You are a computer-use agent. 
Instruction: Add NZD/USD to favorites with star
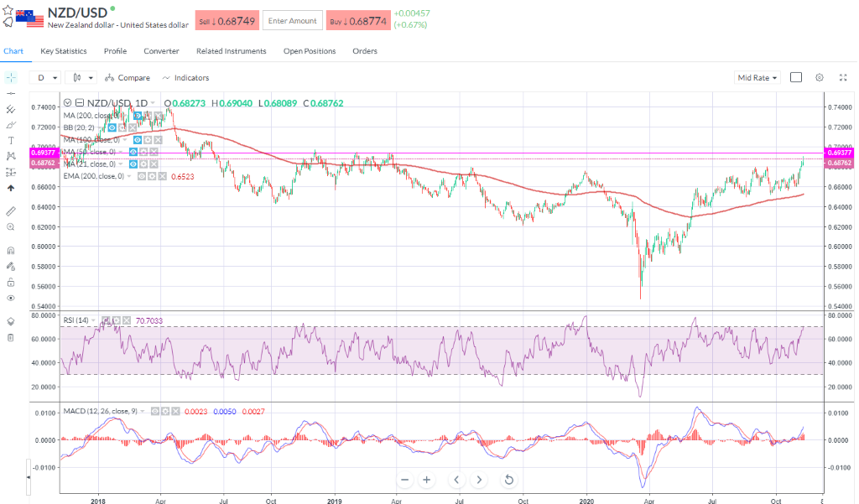coord(8,8)
